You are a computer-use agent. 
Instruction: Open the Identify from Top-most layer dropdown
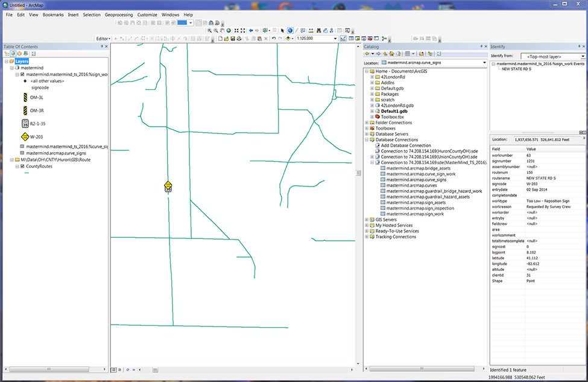(x=583, y=56)
